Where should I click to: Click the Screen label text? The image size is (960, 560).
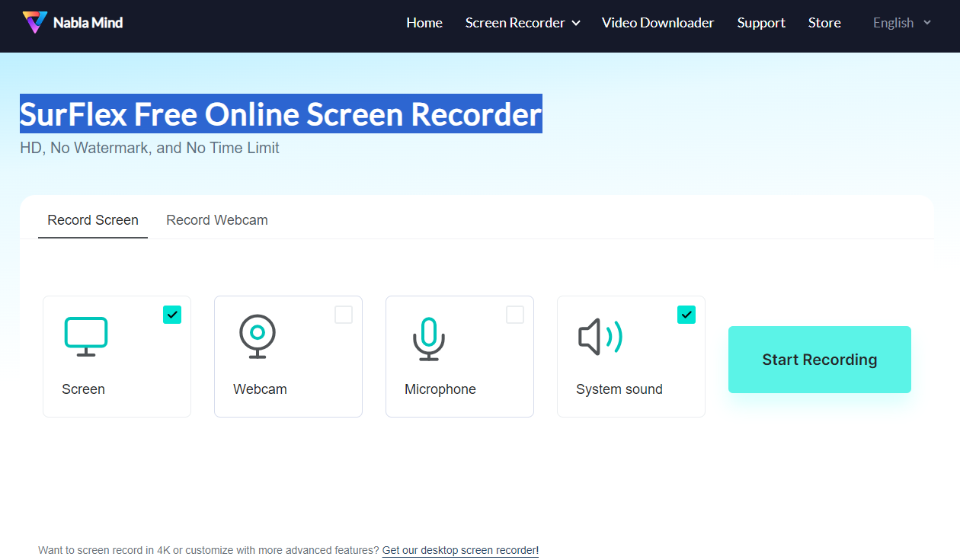click(x=83, y=389)
